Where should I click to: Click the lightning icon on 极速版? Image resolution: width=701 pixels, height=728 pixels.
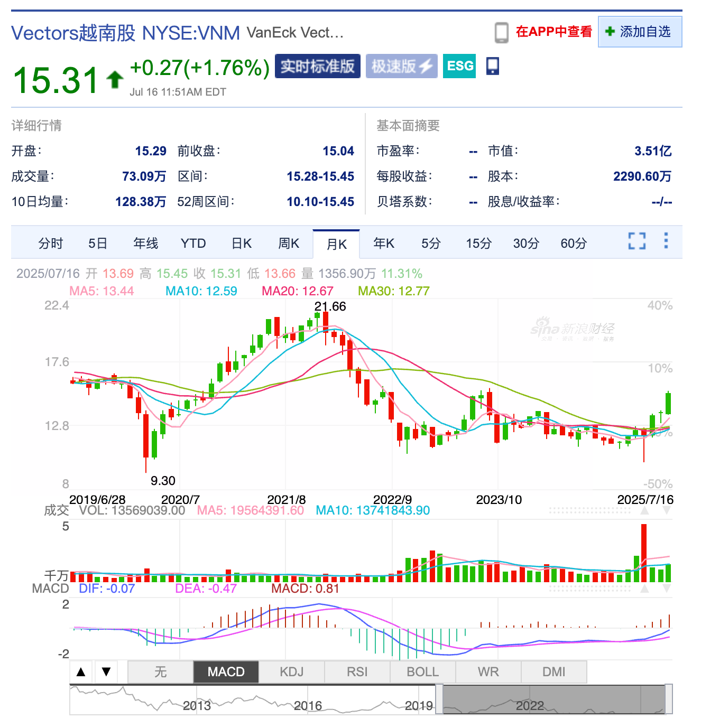426,66
